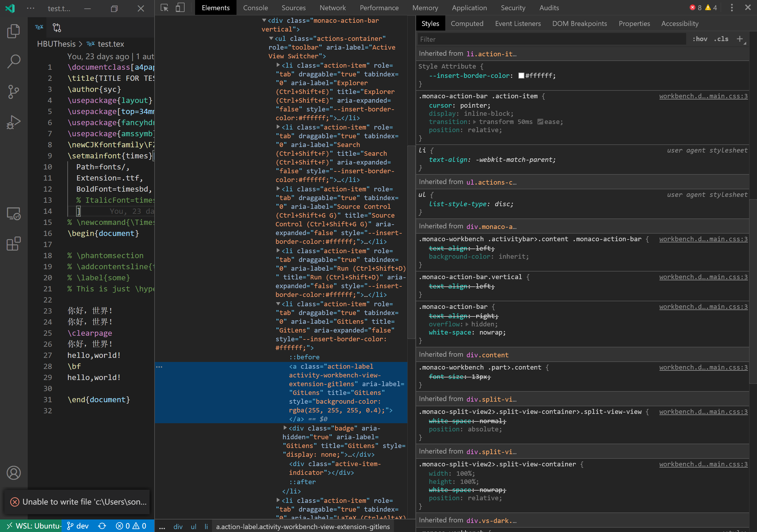Open the Source Control view
The image size is (757, 532).
click(x=13, y=92)
